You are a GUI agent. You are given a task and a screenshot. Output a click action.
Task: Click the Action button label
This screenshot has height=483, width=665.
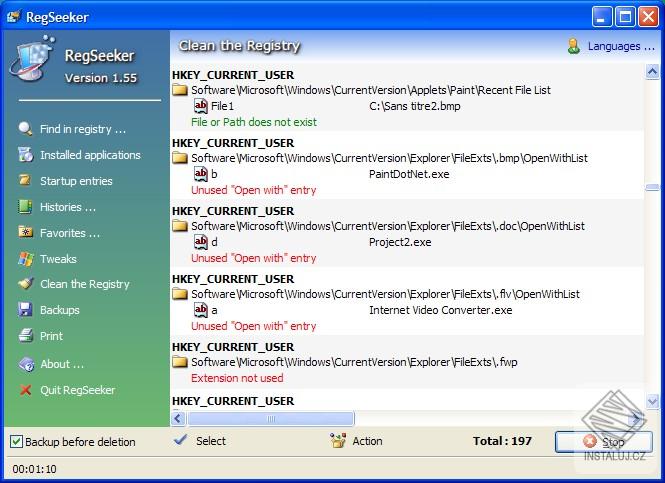(x=367, y=441)
